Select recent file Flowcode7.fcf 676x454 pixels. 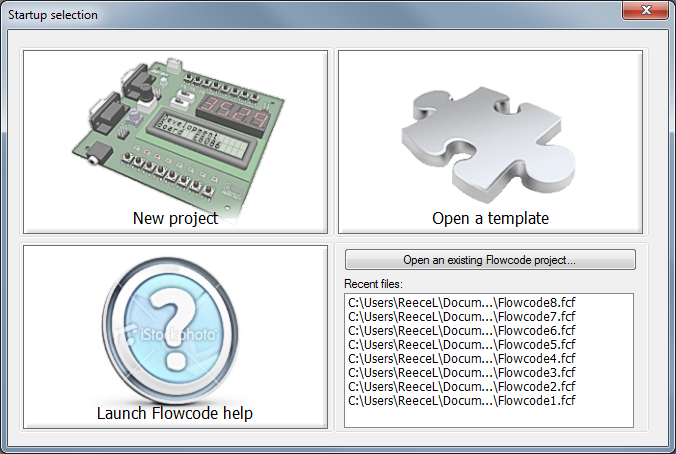click(x=462, y=316)
